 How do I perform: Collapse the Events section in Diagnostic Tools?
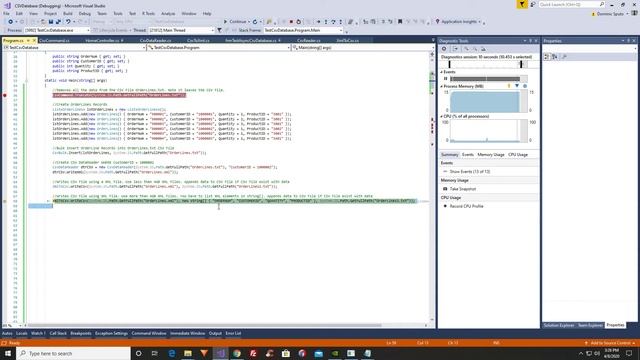tap(442, 72)
